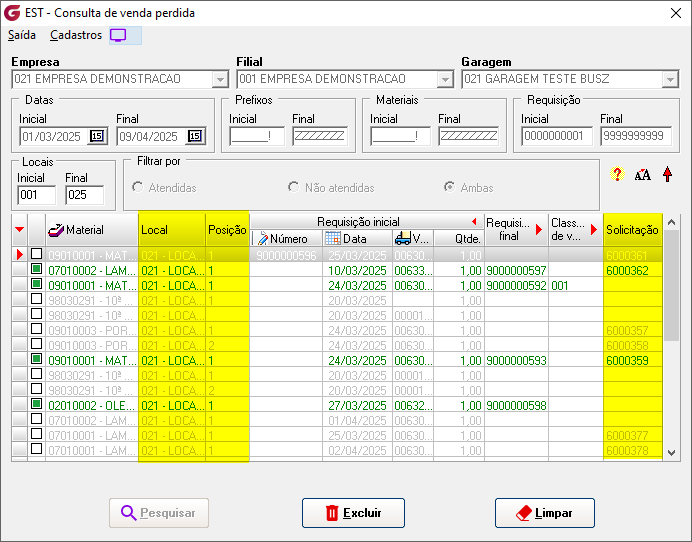692x542 pixels.
Task: Select Solicitação cell 6000359
Action: (x=632, y=360)
